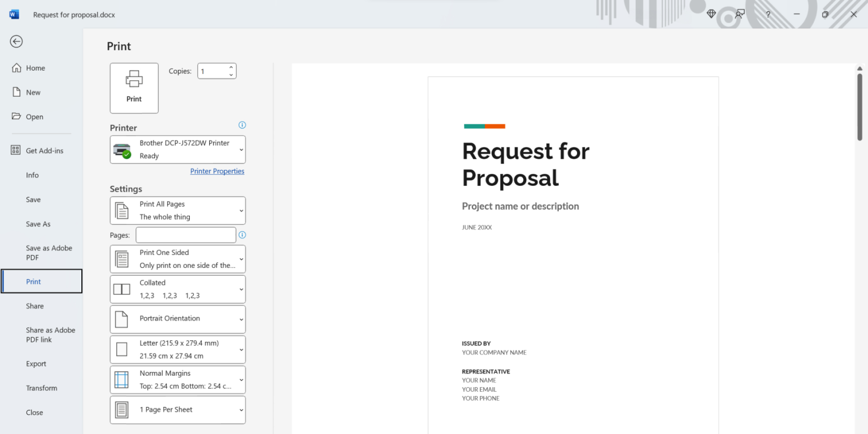
Task: Click the feedback icon in the title bar
Action: click(740, 14)
